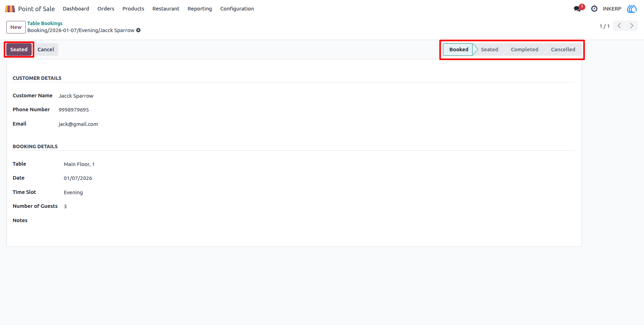This screenshot has width=644, height=325.
Task: Open the Table field Main Floor, 1
Action: coord(79,164)
